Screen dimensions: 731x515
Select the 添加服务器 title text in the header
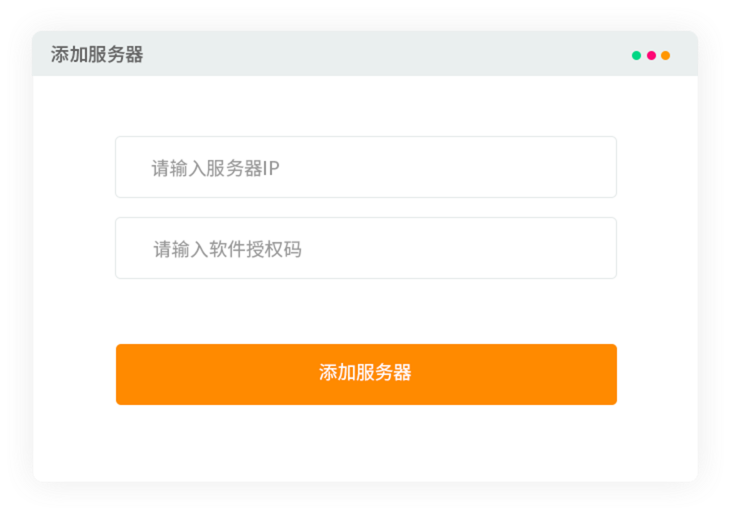[x=97, y=55]
